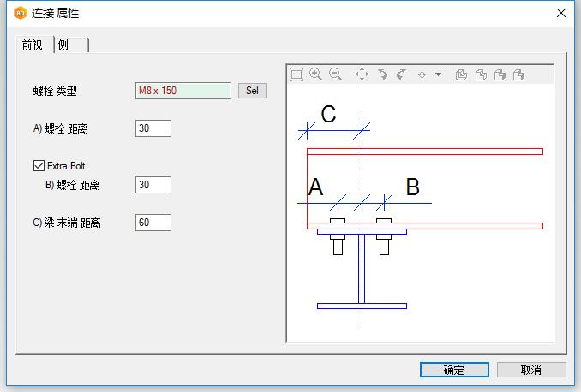Click the bolt type field showing M8 x 150

click(x=183, y=91)
